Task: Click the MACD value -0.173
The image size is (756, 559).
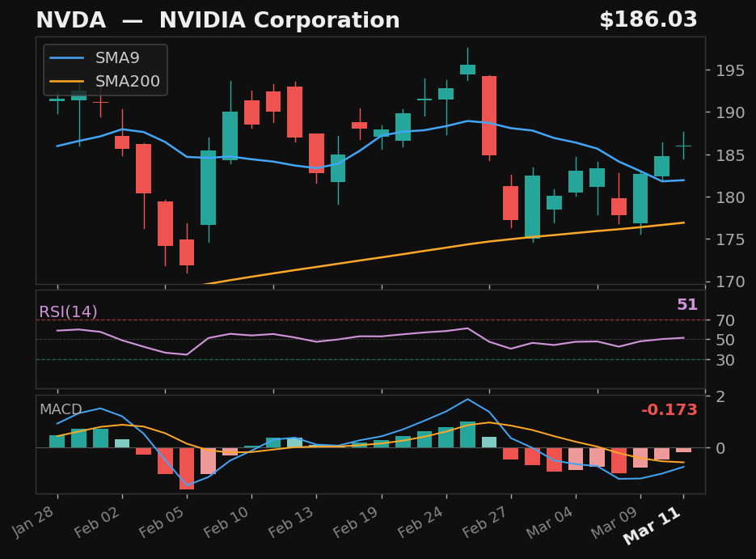Action: point(668,410)
